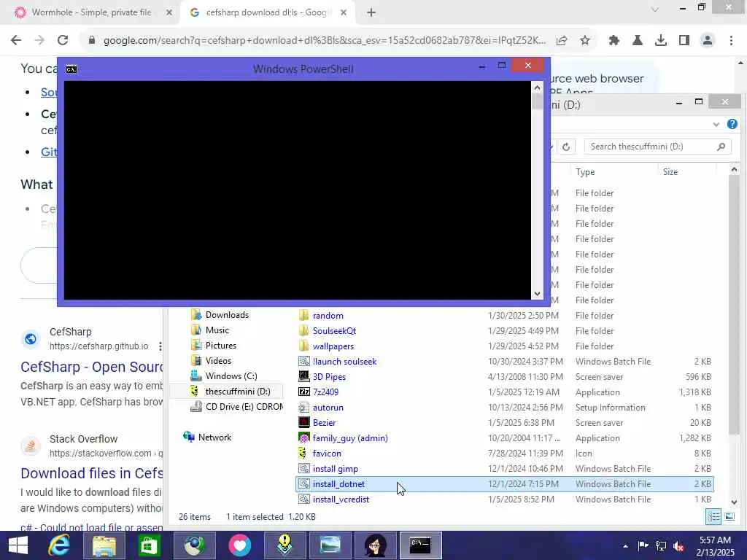Refresh the Explorer folder view

pos(566,147)
